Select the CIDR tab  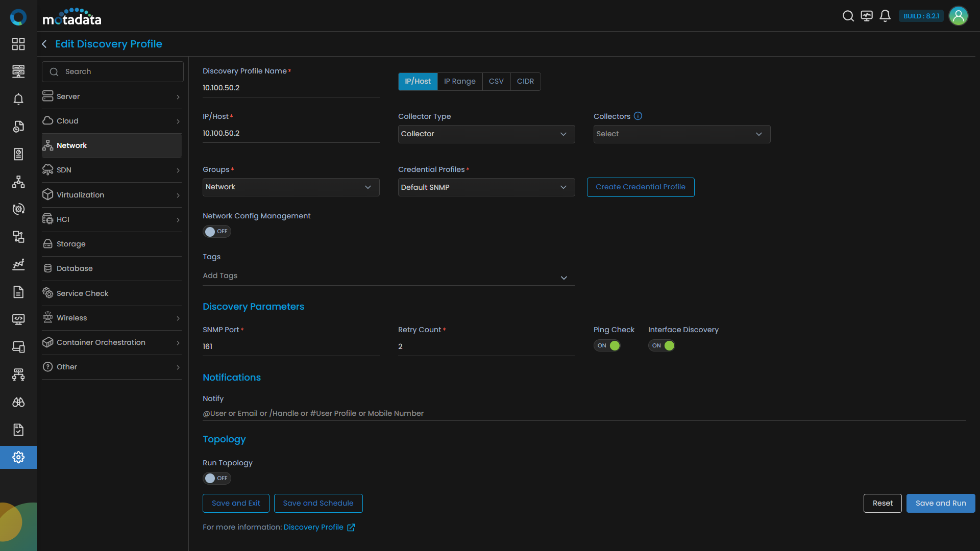(x=525, y=81)
